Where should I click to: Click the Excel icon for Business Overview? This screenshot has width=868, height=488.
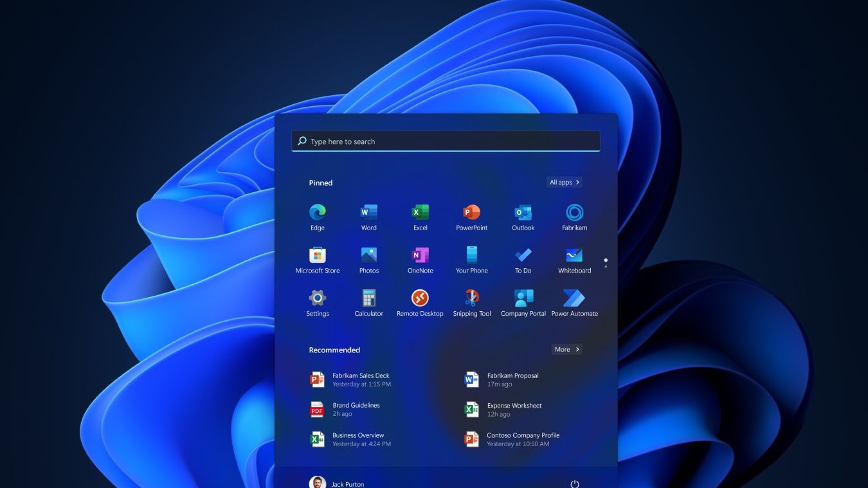tap(317, 439)
